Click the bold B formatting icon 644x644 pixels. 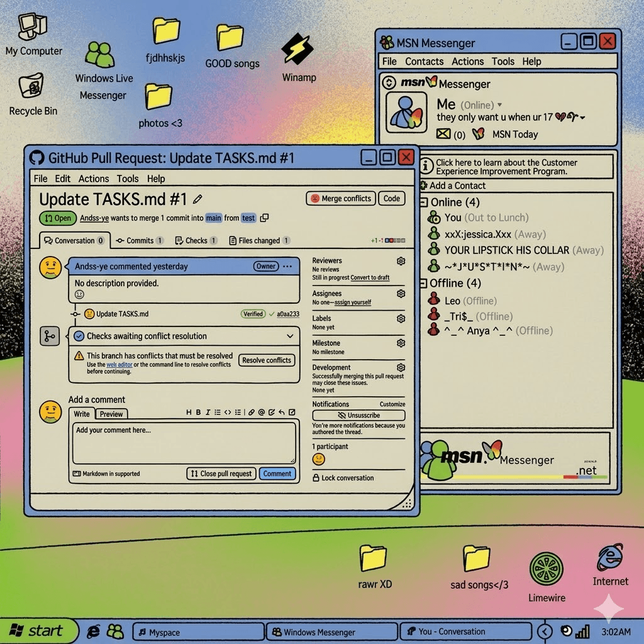coord(198,412)
